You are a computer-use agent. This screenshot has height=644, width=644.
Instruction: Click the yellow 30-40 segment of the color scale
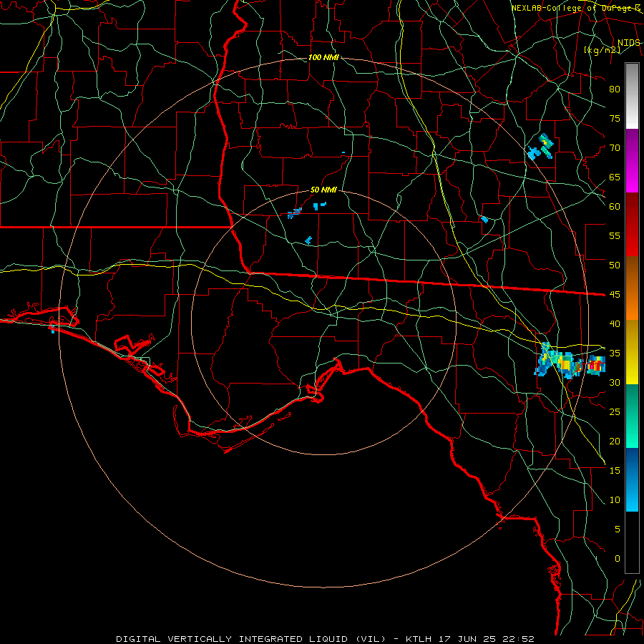(632, 352)
